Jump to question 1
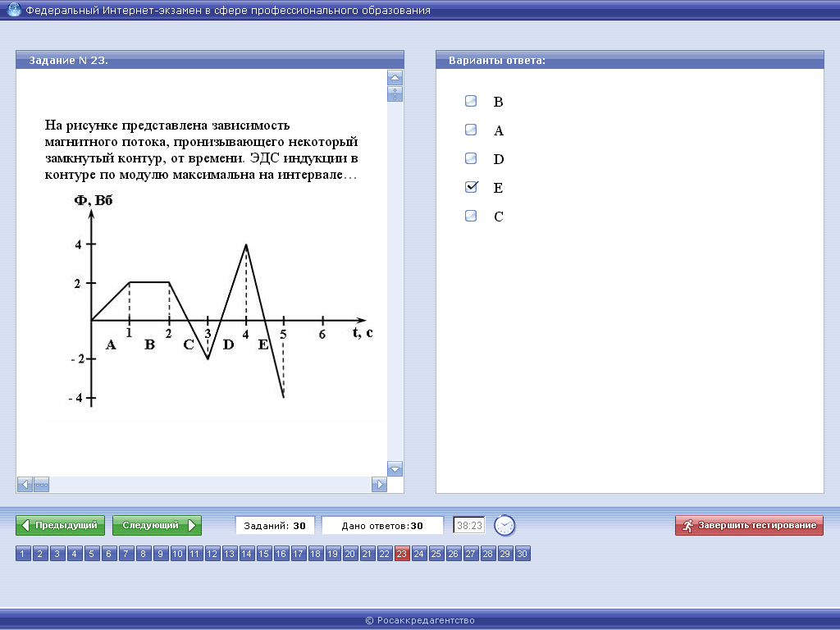Screen dimensions: 840x630 (23, 554)
